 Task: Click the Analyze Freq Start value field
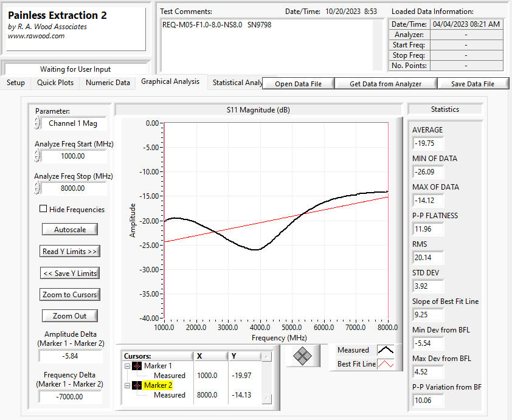click(74, 156)
